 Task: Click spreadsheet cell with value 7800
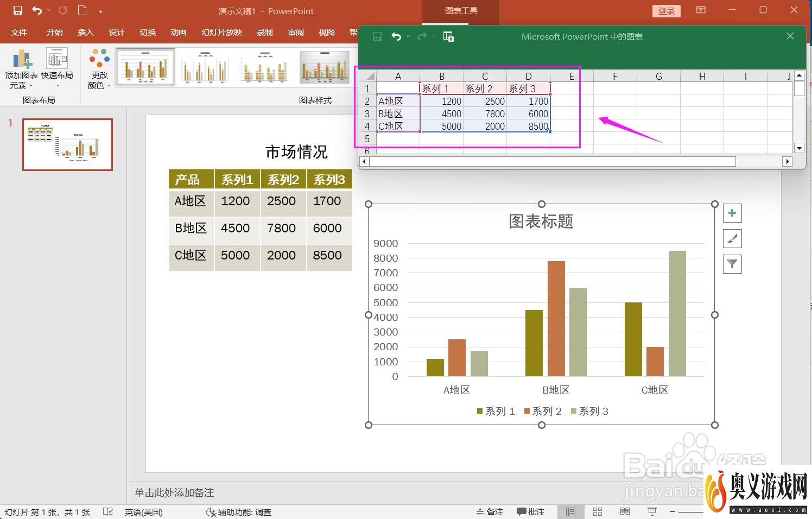485,114
